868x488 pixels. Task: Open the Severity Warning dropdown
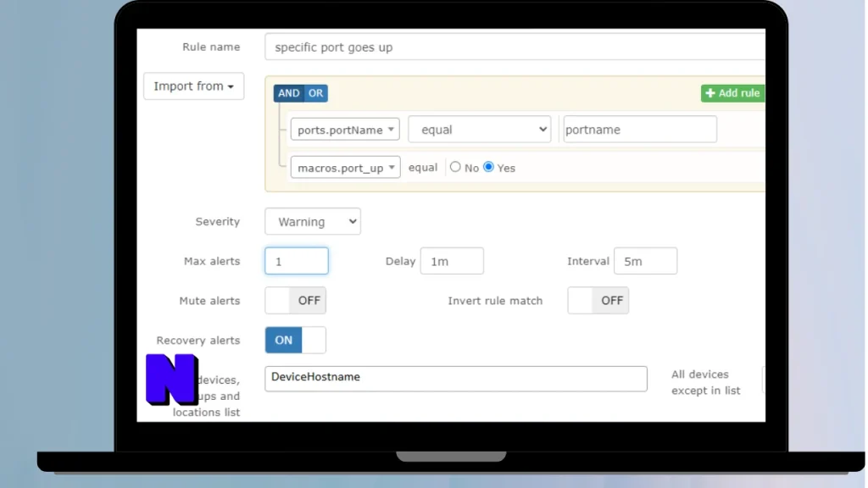click(313, 221)
